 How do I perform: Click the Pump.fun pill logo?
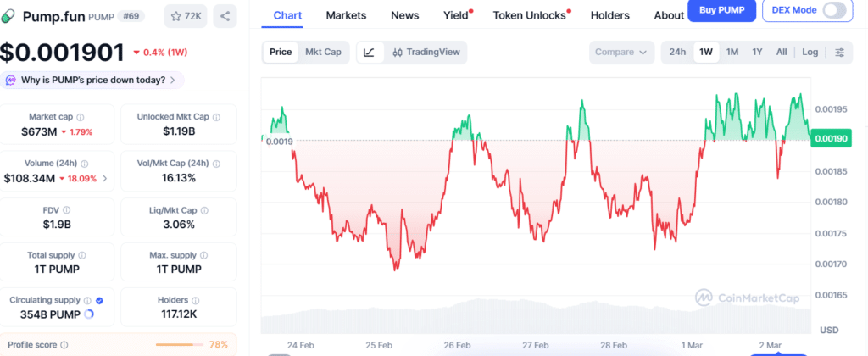(9, 16)
